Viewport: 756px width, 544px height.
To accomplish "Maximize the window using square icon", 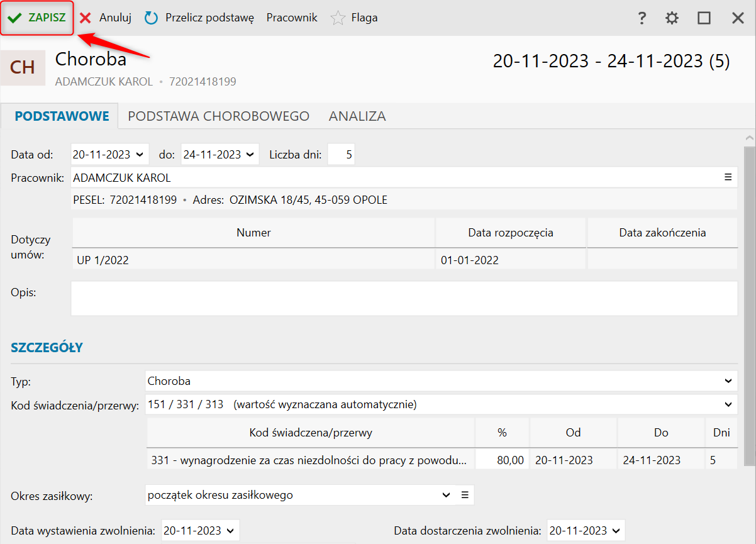I will (x=704, y=18).
